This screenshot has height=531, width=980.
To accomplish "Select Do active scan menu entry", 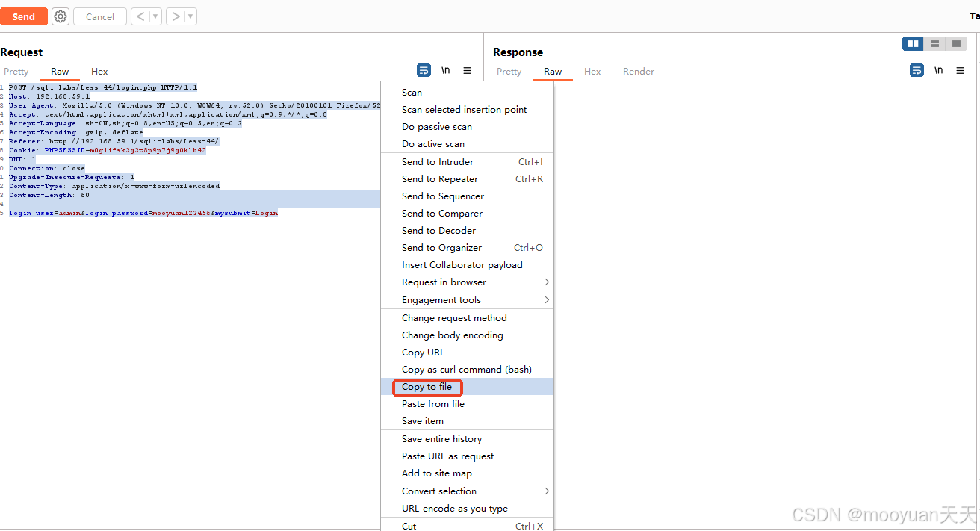I will coord(467,144).
